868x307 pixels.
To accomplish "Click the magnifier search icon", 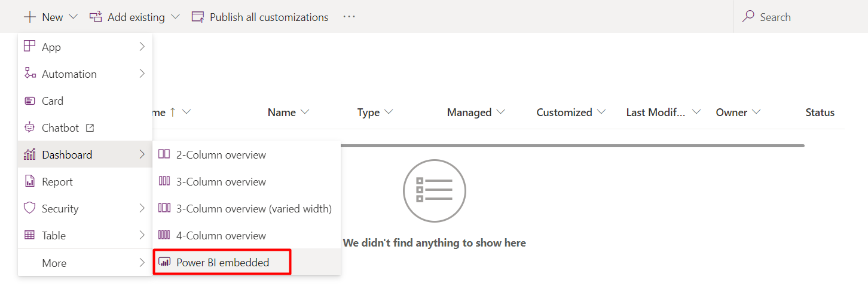I will [748, 17].
